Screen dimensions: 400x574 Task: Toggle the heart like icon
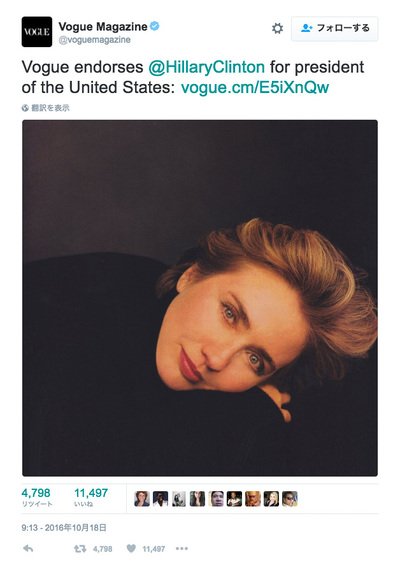(x=131, y=548)
